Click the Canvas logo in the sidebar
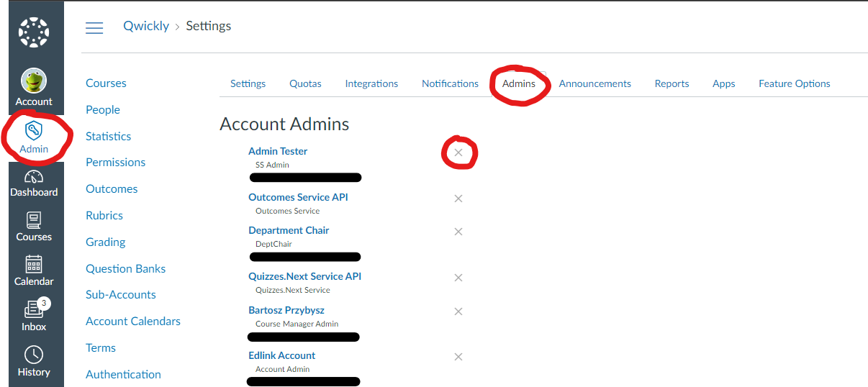Image resolution: width=868 pixels, height=387 pixels. [x=33, y=32]
